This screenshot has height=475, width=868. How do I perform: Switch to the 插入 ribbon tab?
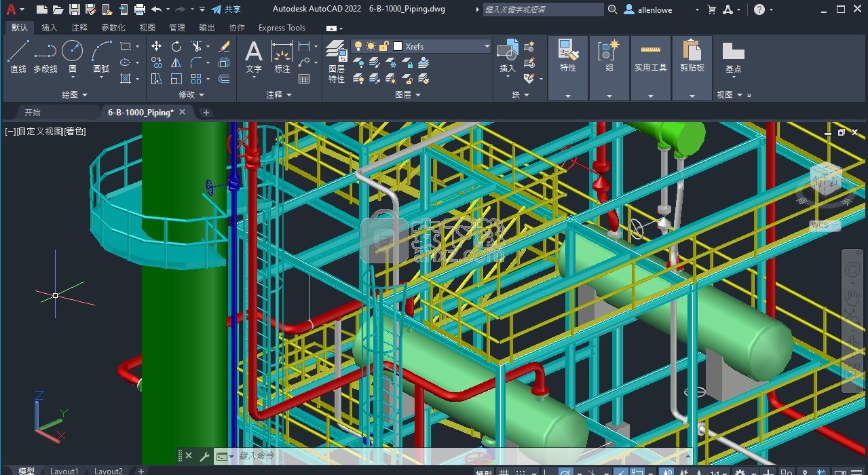pos(50,28)
